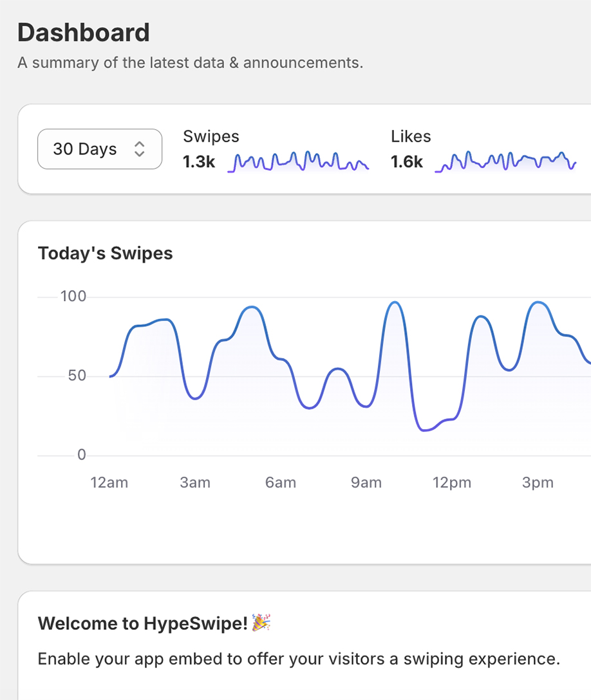Click the 50 gridline label on y-axis
The height and width of the screenshot is (700, 591).
(x=77, y=376)
